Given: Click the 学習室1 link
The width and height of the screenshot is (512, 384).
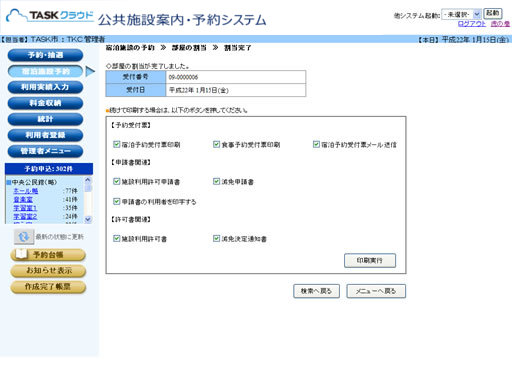Looking at the screenshot, I should pos(25,208).
